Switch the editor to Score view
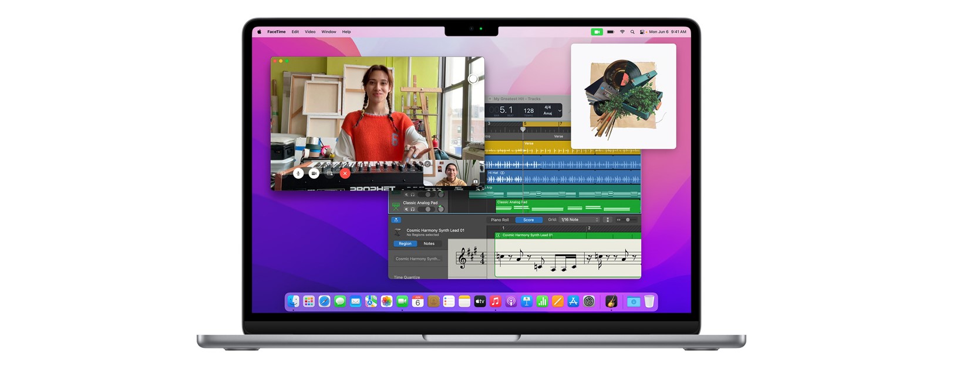Screen dimensions: 980x382 (x=528, y=220)
